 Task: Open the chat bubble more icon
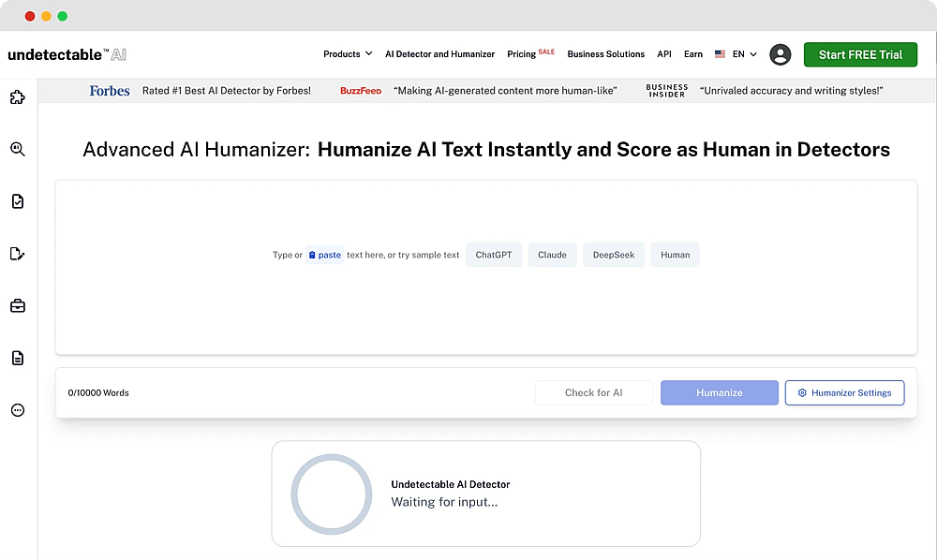pyautogui.click(x=17, y=410)
